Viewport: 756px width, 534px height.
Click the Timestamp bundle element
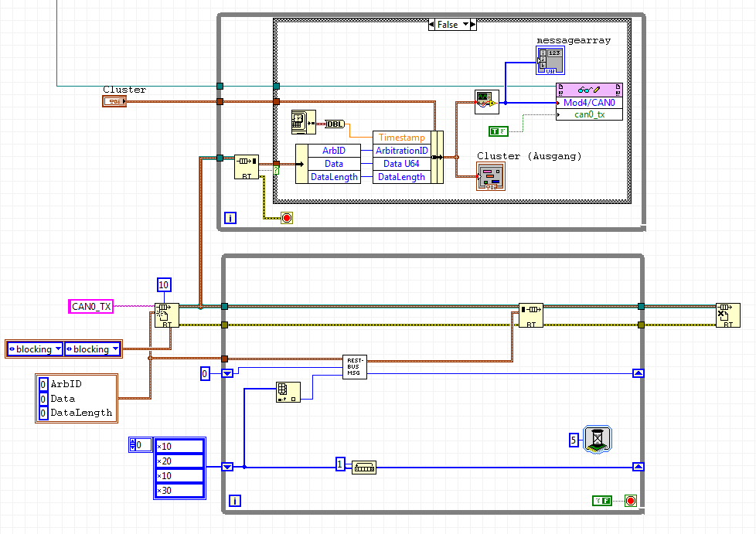pyautogui.click(x=402, y=138)
